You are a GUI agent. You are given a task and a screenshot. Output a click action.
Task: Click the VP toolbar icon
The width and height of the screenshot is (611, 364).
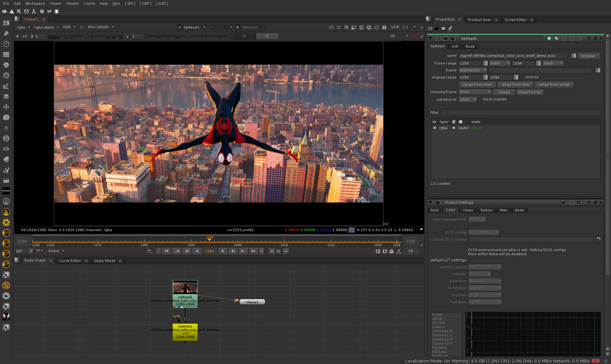[49, 11]
